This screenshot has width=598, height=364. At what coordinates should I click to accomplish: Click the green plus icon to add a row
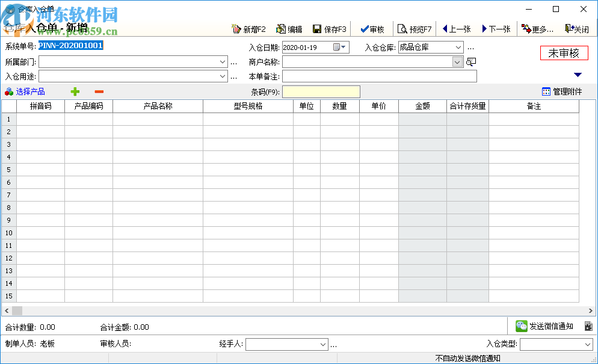[x=75, y=91]
